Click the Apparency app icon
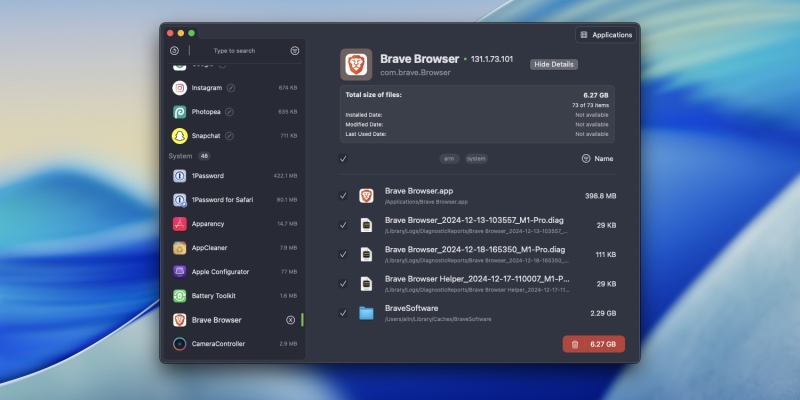The image size is (800, 400). pyautogui.click(x=180, y=223)
